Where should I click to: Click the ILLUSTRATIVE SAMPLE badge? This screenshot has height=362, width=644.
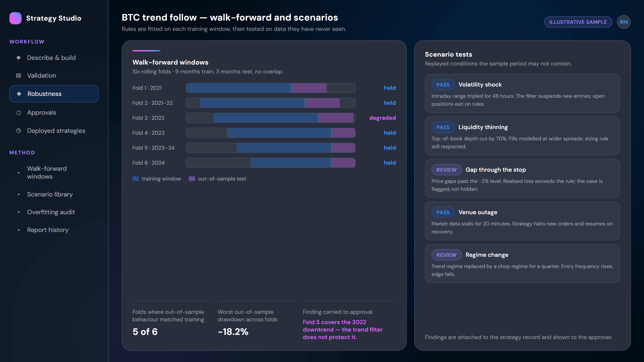click(x=578, y=22)
